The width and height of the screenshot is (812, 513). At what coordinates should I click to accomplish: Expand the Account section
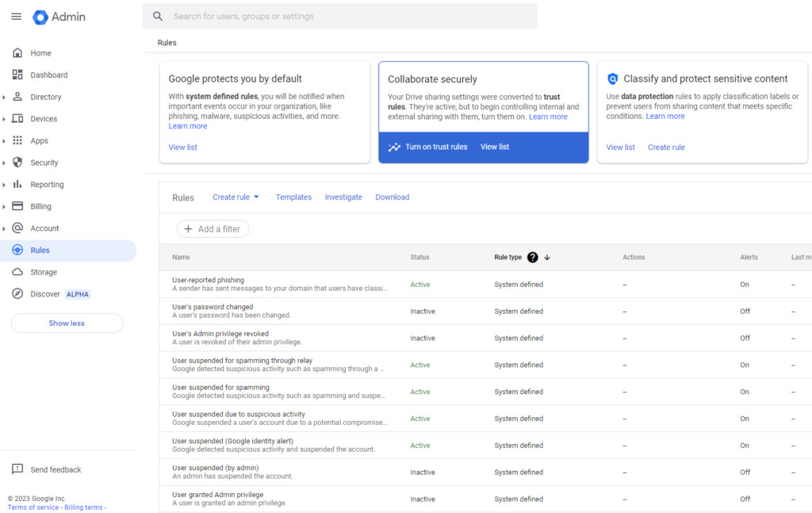[x=4, y=228]
